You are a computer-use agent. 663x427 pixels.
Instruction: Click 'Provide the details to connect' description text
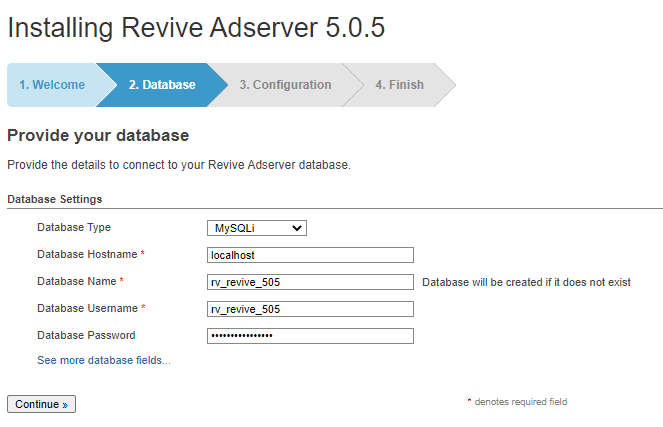179,164
